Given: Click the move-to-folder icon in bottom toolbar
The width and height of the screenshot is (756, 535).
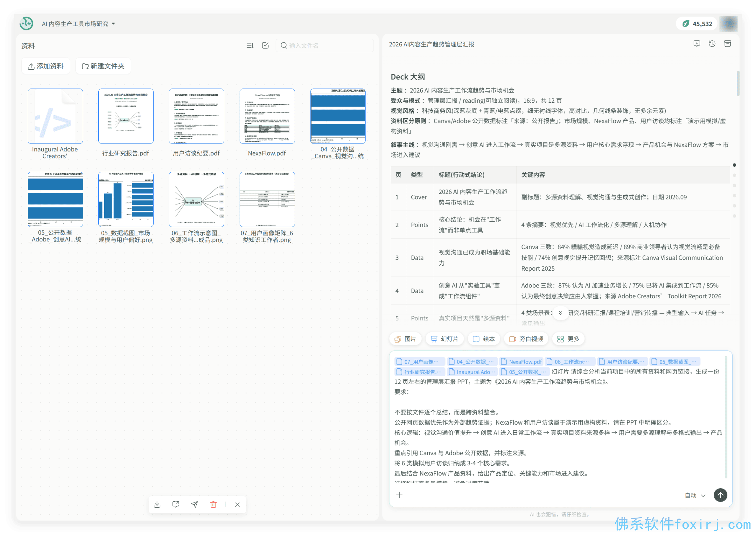Looking at the screenshot, I should tap(176, 504).
